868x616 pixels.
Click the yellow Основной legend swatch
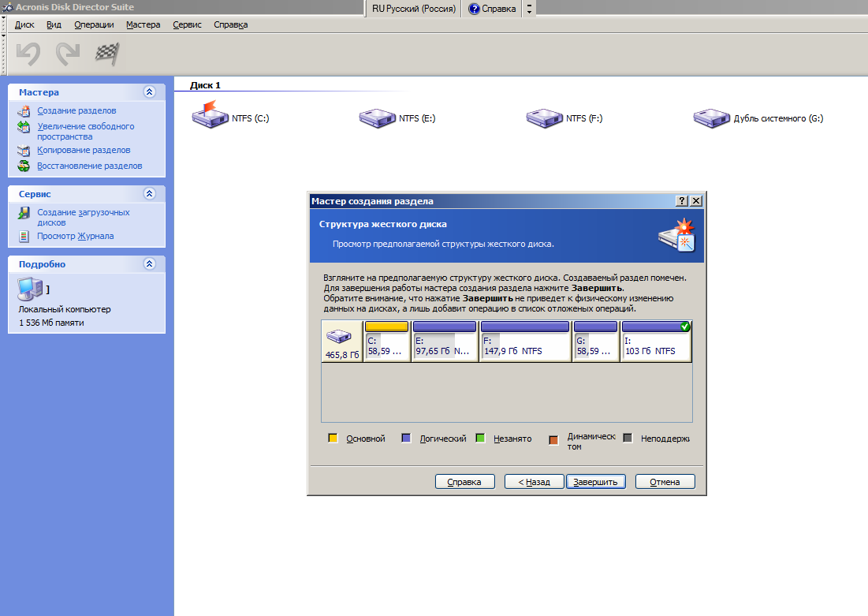[333, 439]
